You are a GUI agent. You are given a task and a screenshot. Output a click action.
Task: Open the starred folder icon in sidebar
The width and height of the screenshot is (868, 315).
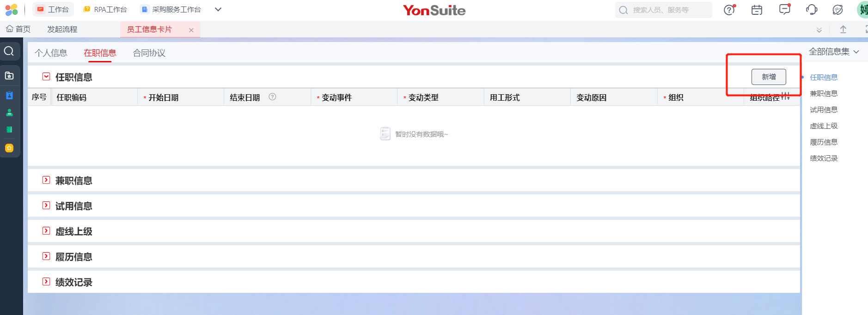point(9,75)
